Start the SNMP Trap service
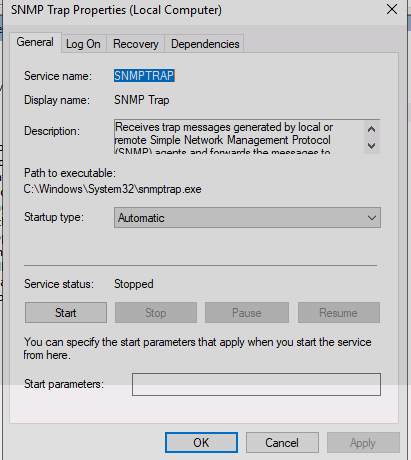This screenshot has height=460, width=411. [x=66, y=313]
